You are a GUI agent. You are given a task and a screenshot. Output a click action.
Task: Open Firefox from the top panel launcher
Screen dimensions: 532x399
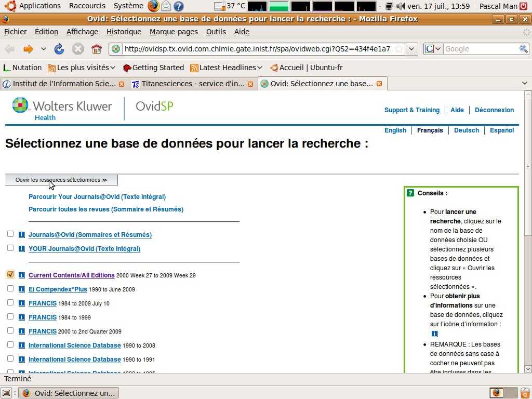pyautogui.click(x=153, y=6)
